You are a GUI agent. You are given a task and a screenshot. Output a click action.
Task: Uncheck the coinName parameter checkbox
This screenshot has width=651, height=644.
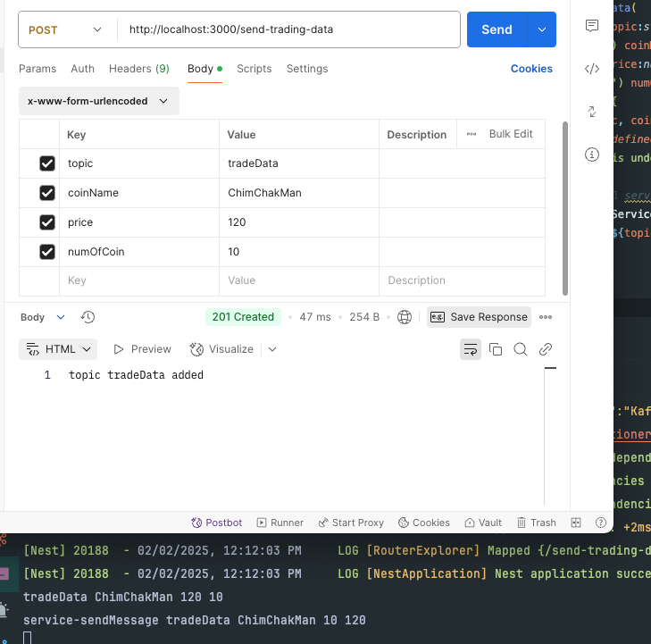click(x=47, y=193)
